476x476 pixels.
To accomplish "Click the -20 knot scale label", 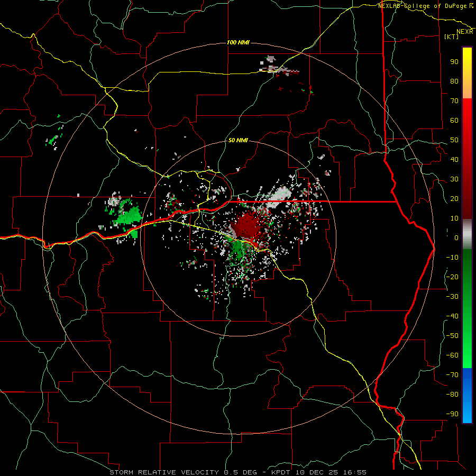I will point(452,277).
